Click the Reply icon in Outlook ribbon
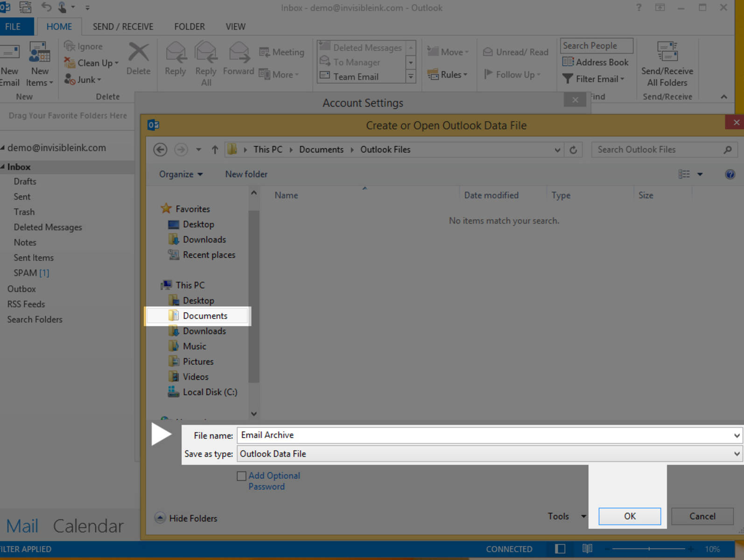This screenshot has height=560, width=744. coord(175,52)
